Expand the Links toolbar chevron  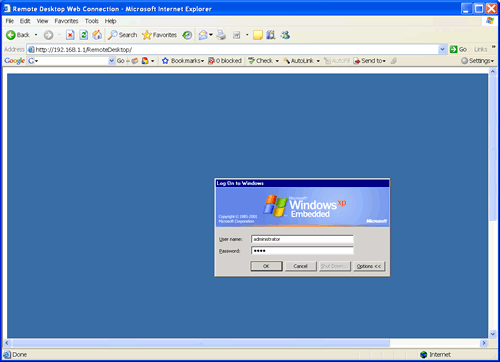(x=494, y=47)
